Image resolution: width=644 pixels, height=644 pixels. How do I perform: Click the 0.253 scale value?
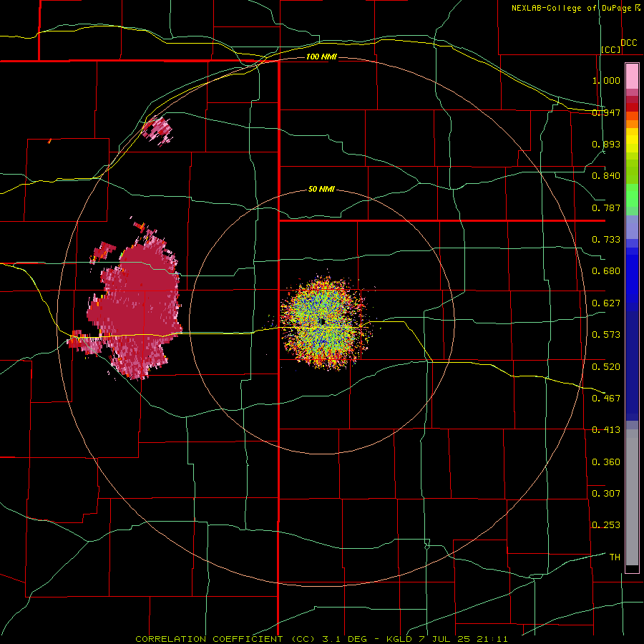606,525
